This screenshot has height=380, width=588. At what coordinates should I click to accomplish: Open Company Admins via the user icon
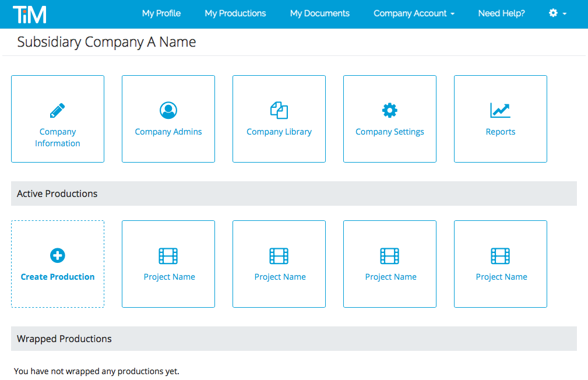168,110
